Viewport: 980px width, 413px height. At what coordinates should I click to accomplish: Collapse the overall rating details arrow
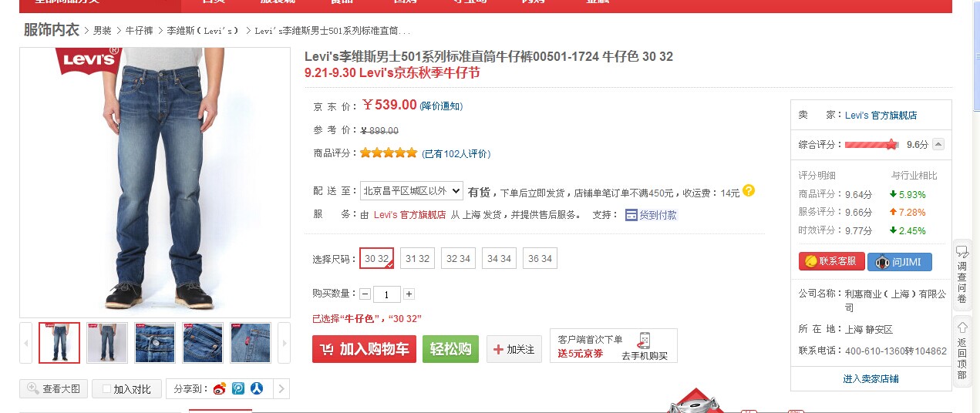[938, 144]
